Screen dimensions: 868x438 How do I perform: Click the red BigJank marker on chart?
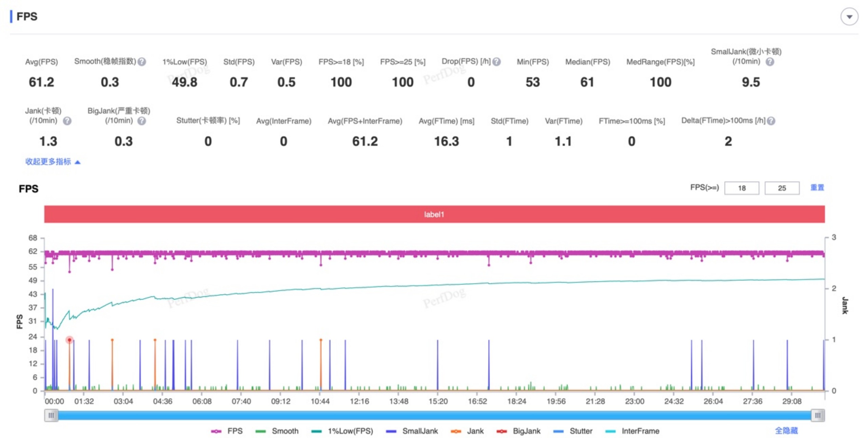[x=70, y=340]
